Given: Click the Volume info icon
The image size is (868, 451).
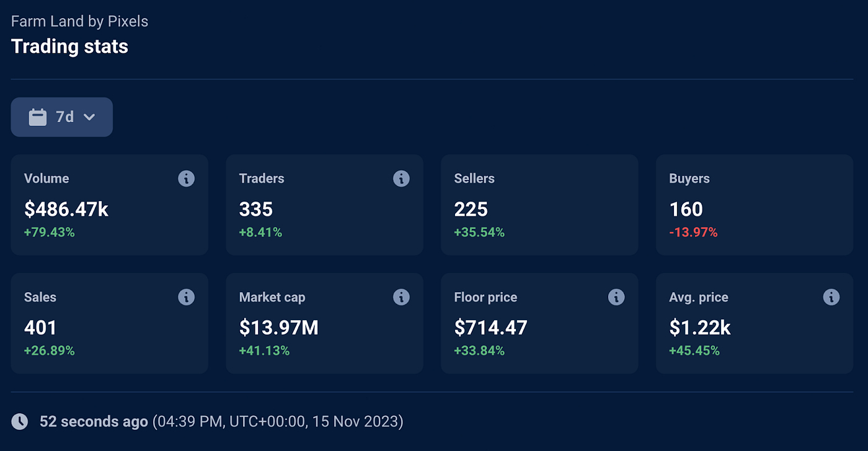Looking at the screenshot, I should click(186, 179).
